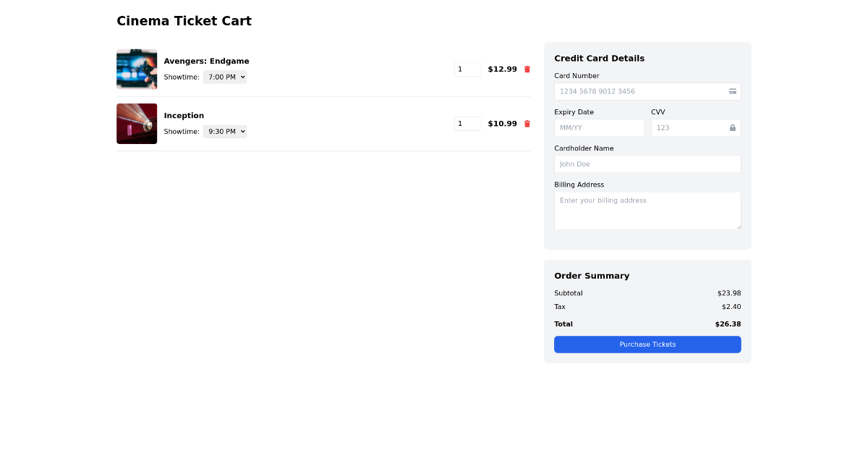Select the MM/YY Expiry Date field

point(599,127)
